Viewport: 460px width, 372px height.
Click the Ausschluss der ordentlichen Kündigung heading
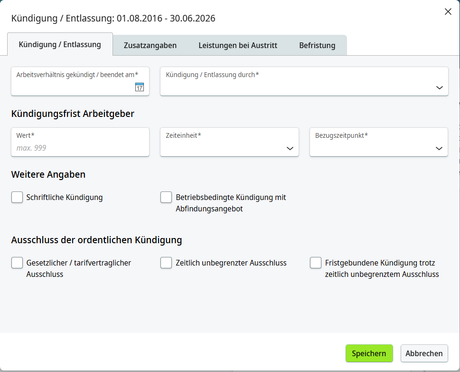(x=97, y=240)
